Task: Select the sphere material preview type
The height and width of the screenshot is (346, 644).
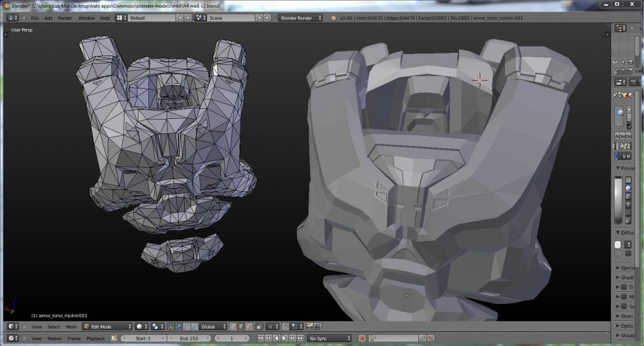Action: (x=628, y=188)
